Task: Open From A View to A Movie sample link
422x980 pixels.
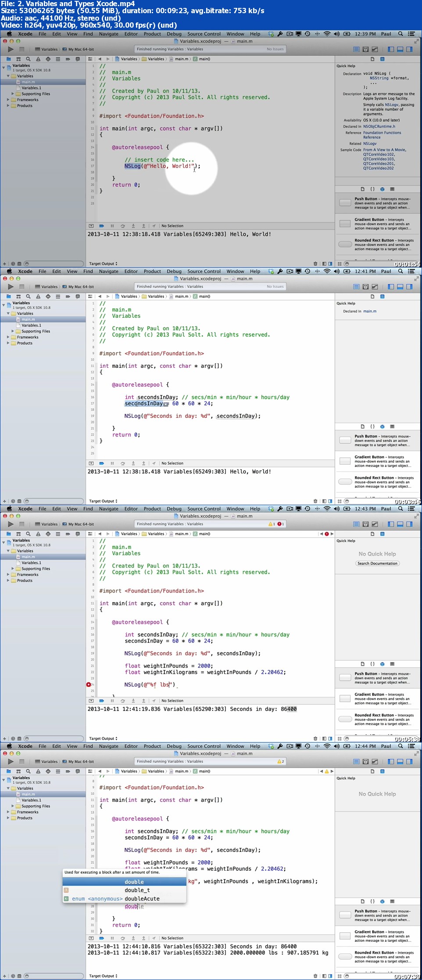Action: 385,150
